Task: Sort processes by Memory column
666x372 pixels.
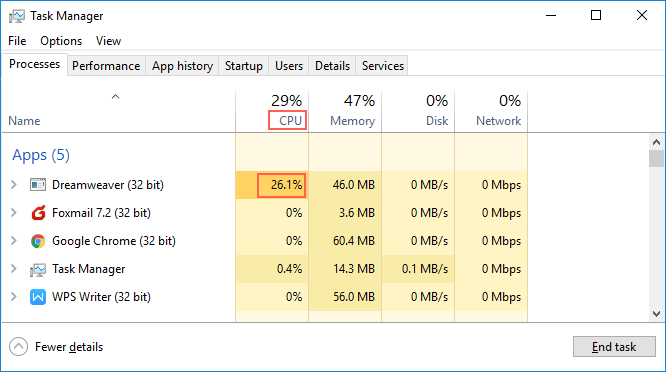Action: point(345,111)
